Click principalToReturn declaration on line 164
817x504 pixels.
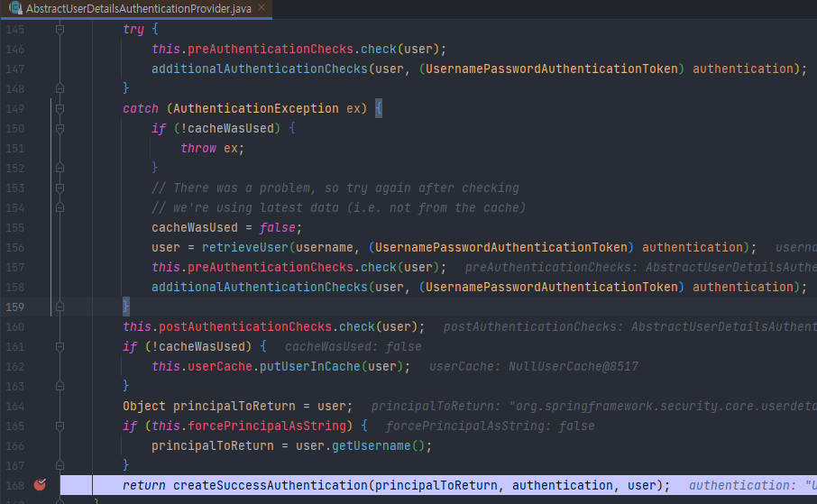tap(234, 406)
